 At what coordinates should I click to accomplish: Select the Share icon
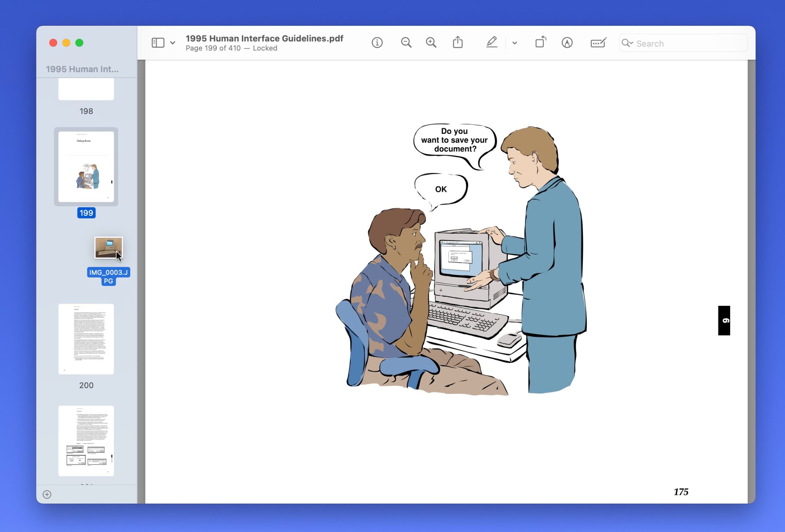[x=458, y=43]
